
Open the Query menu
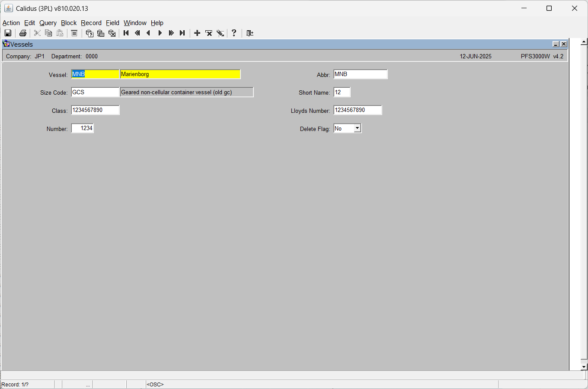(x=48, y=23)
